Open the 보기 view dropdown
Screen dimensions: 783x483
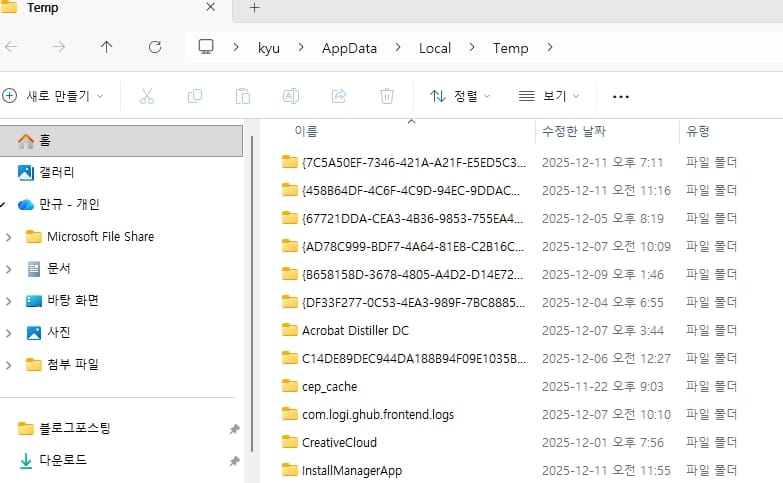[549, 96]
